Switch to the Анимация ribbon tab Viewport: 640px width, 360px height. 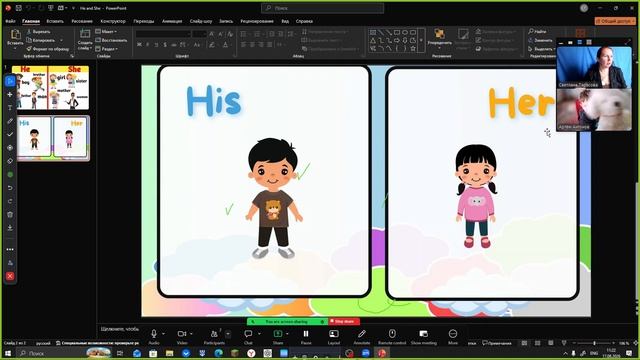pyautogui.click(x=172, y=21)
